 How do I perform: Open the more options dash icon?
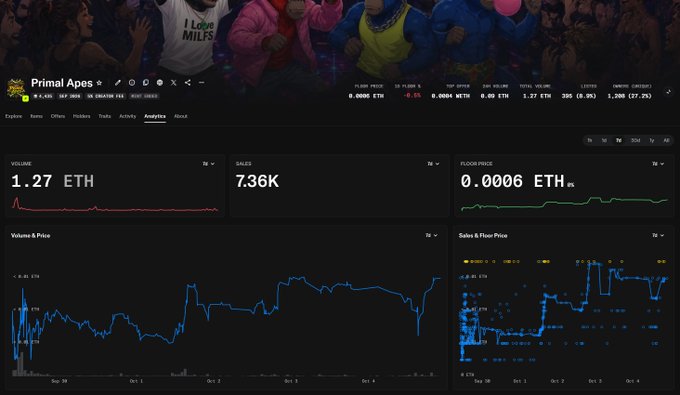(x=201, y=82)
